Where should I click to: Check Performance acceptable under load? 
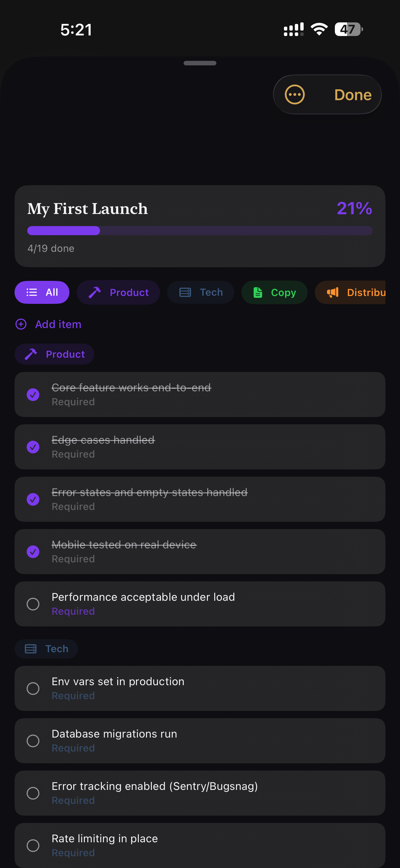point(33,604)
